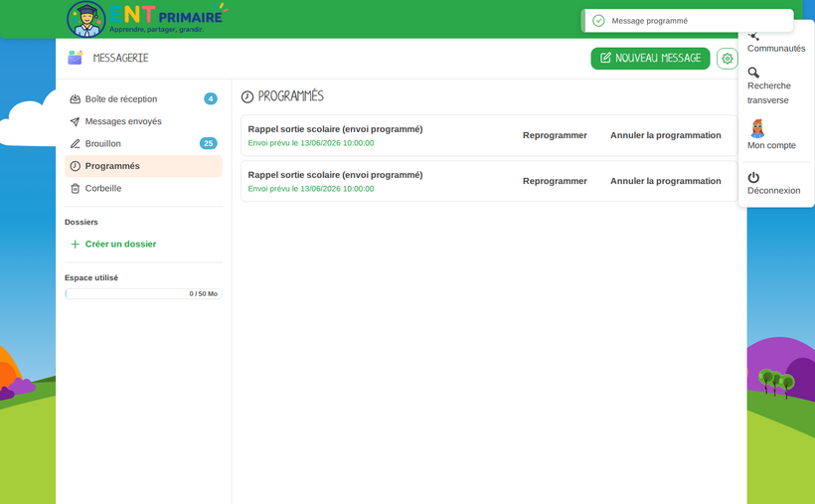Viewport: 815px width, 504px height.
Task: Click the Messagerie header title
Action: point(120,58)
